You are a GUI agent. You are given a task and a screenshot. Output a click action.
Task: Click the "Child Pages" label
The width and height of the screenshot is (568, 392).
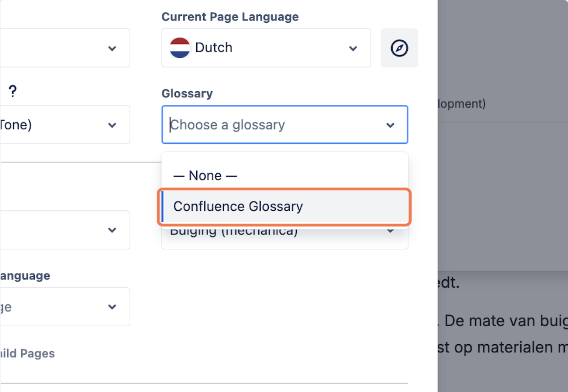coord(27,353)
